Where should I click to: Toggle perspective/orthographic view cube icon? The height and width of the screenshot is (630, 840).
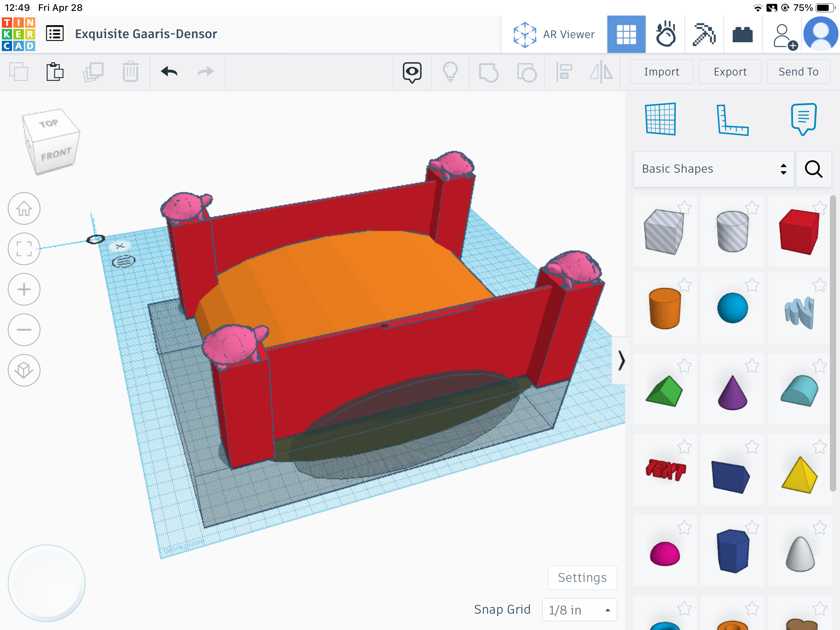[24, 370]
